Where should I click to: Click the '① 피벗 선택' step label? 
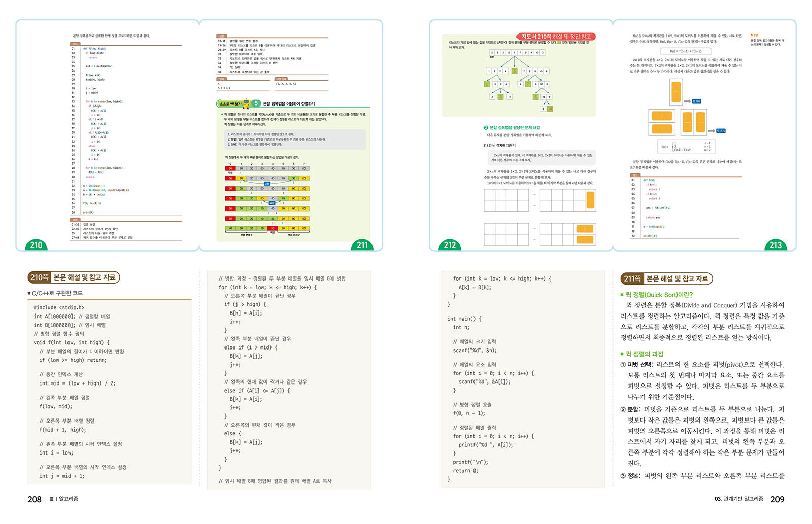(636, 365)
